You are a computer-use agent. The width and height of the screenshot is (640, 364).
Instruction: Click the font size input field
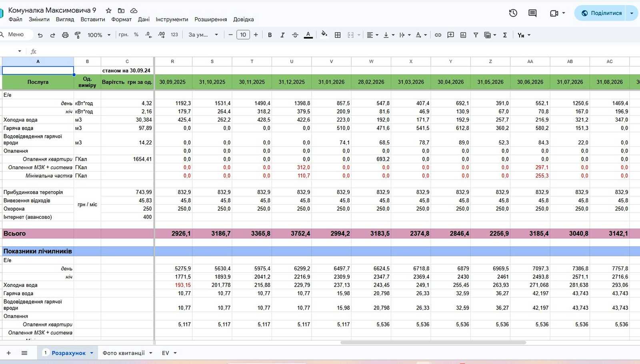[243, 35]
